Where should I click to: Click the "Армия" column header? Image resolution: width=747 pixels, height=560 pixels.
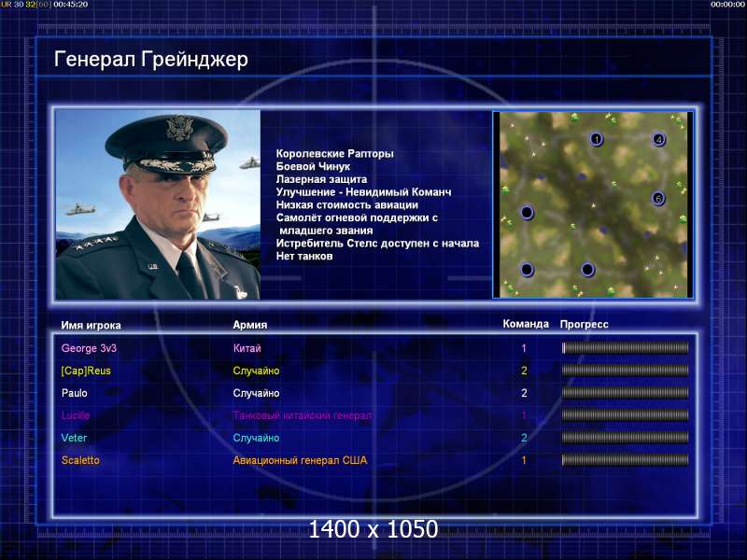[x=250, y=325]
